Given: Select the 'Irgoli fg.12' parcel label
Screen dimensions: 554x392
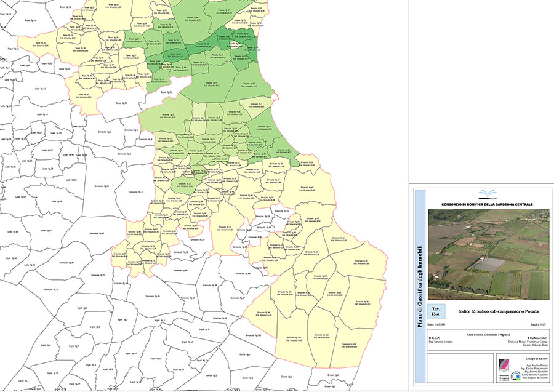Looking at the screenshot, I should click(187, 342).
